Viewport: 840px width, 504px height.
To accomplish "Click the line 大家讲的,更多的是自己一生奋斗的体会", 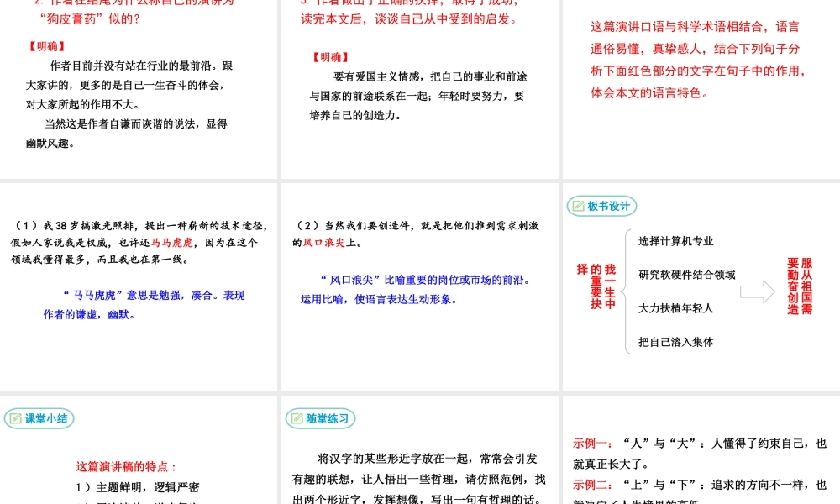I will tap(125, 85).
